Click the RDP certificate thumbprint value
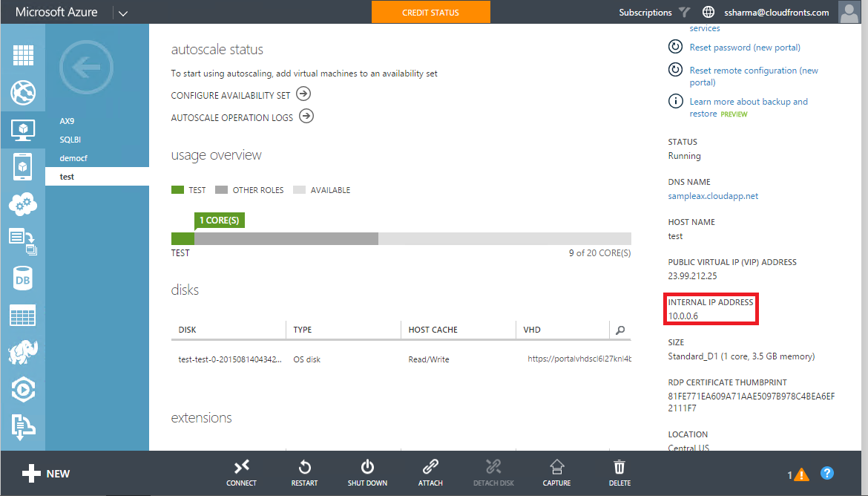Image resolution: width=868 pixels, height=496 pixels. (752, 402)
